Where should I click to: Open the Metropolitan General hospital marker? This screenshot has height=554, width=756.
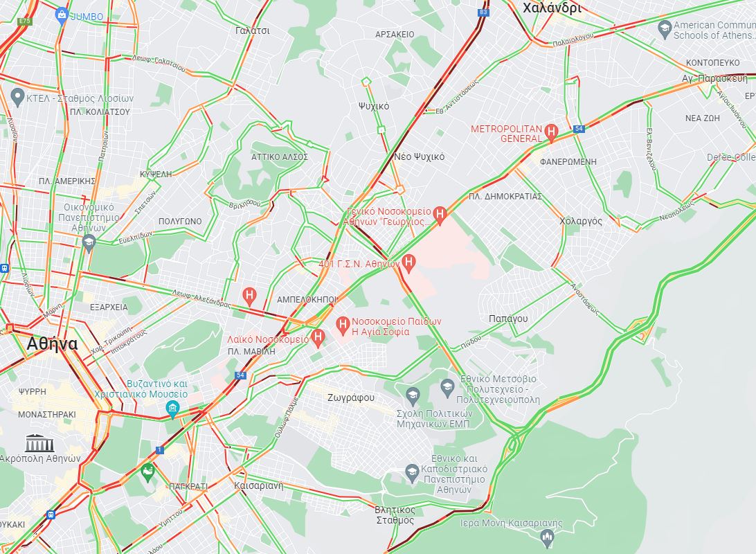[x=551, y=132]
